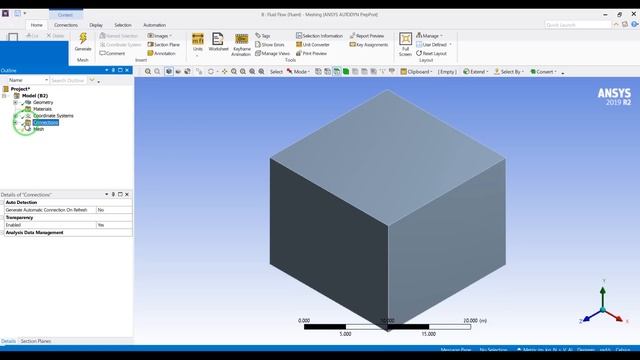Open Unit Converter
Screen dimensions: 640x360
coord(313,44)
